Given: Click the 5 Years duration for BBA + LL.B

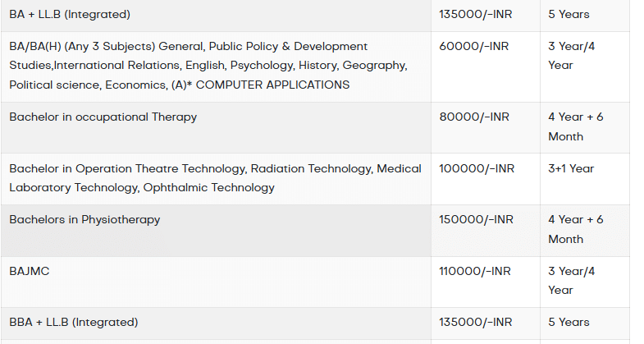Looking at the screenshot, I should coord(569,323).
